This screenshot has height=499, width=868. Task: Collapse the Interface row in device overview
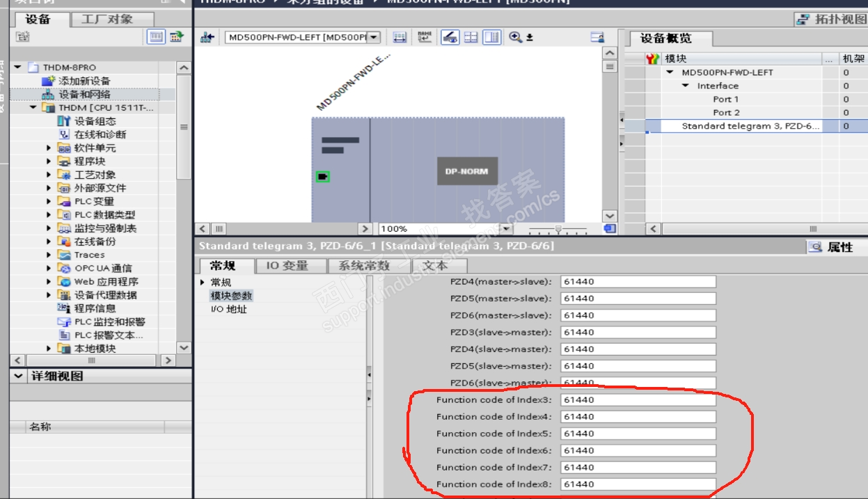tap(685, 86)
